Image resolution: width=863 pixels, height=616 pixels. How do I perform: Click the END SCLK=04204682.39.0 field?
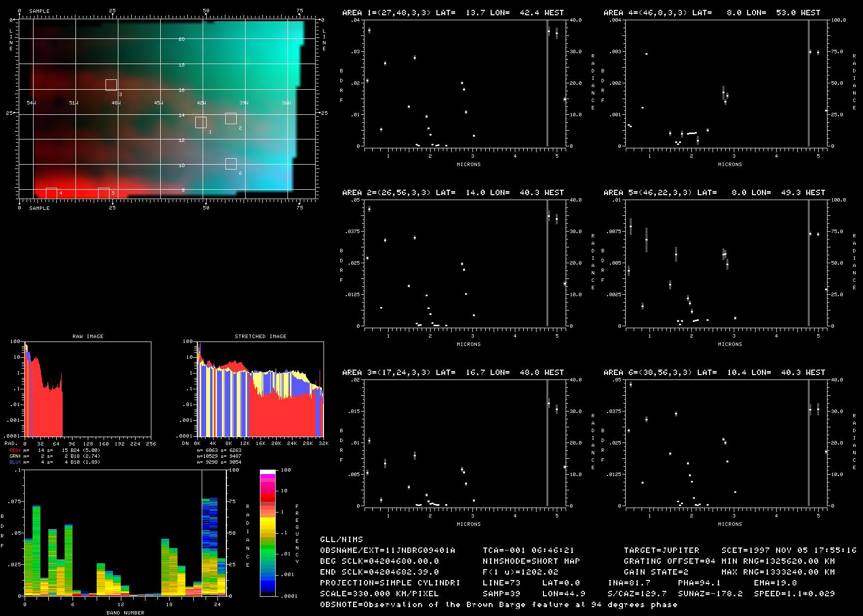pyautogui.click(x=380, y=572)
